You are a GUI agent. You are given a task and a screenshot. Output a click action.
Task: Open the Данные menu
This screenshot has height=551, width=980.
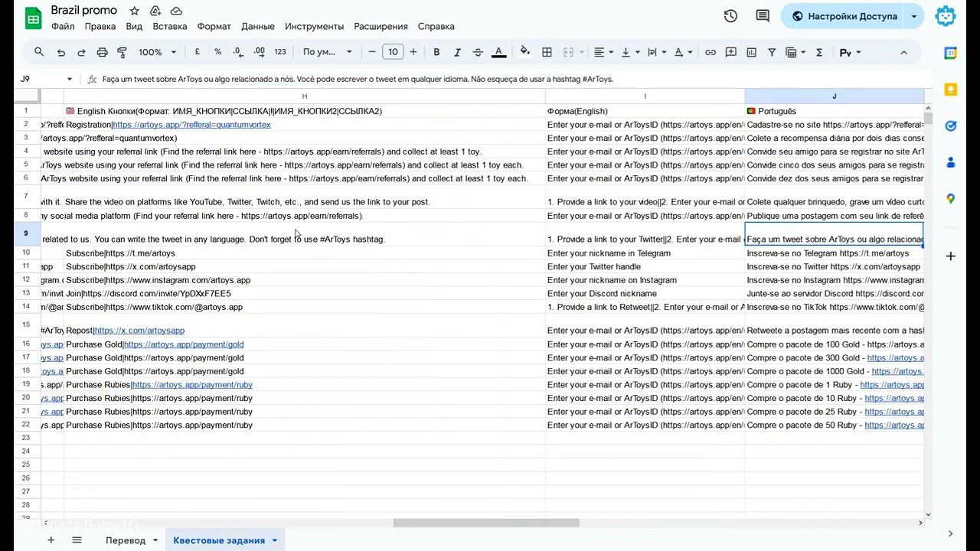tap(258, 26)
